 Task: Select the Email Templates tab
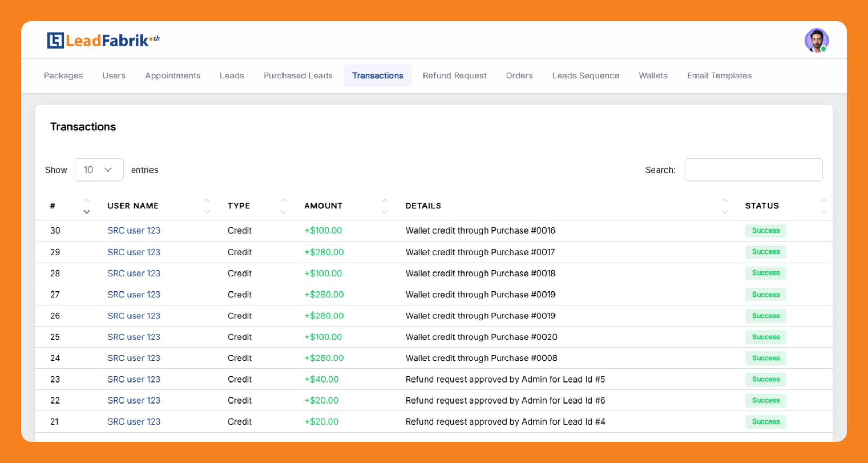(x=719, y=76)
